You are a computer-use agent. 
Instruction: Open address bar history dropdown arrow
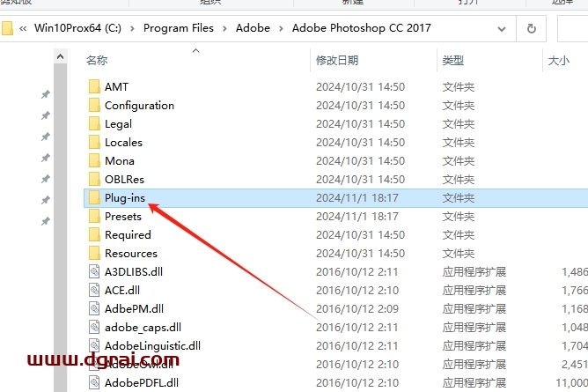pos(502,29)
